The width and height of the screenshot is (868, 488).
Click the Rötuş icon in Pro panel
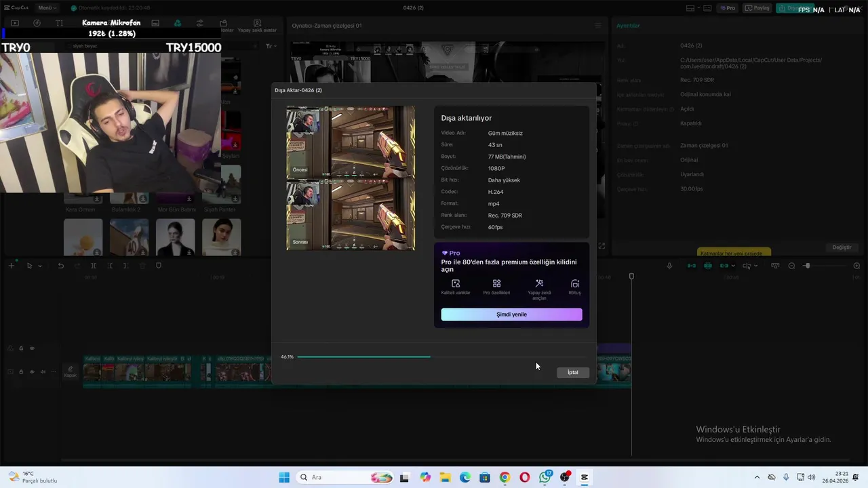pyautogui.click(x=575, y=283)
